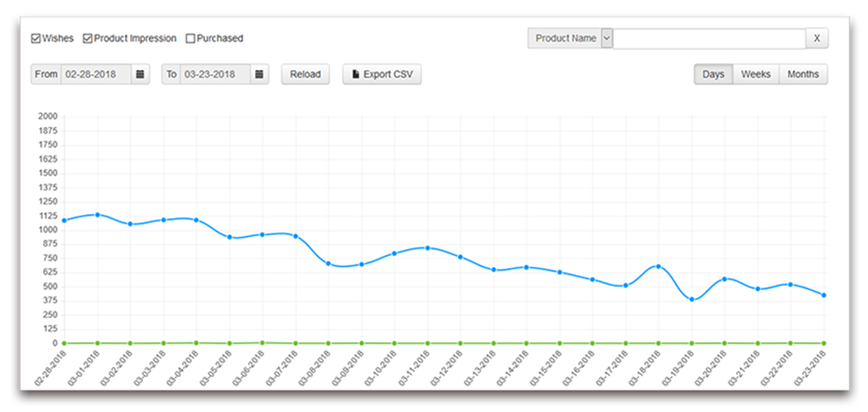
Task: Click the blue data point for 03-08-2018
Action: pyautogui.click(x=328, y=264)
